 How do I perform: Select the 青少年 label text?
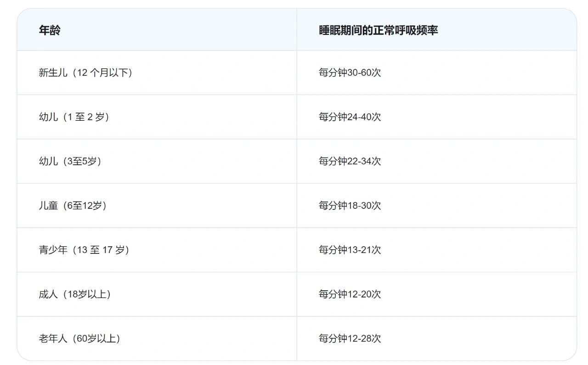(53, 250)
